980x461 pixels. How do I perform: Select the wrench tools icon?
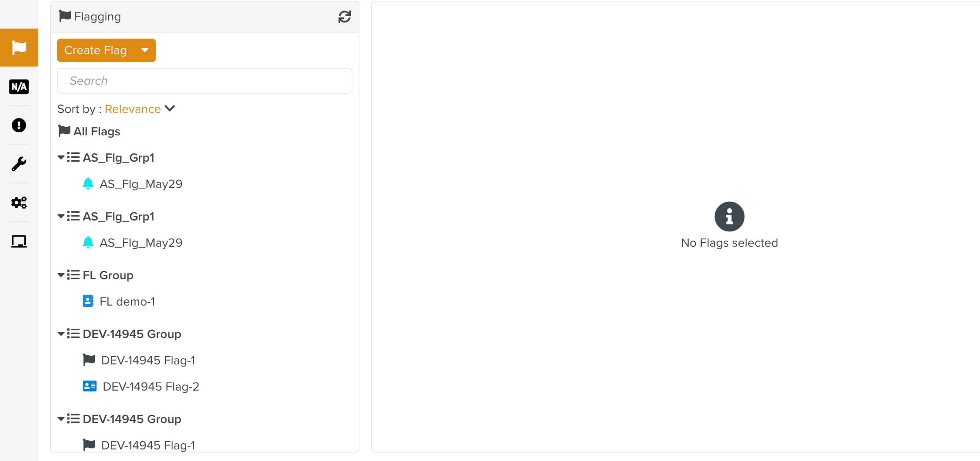pyautogui.click(x=18, y=163)
